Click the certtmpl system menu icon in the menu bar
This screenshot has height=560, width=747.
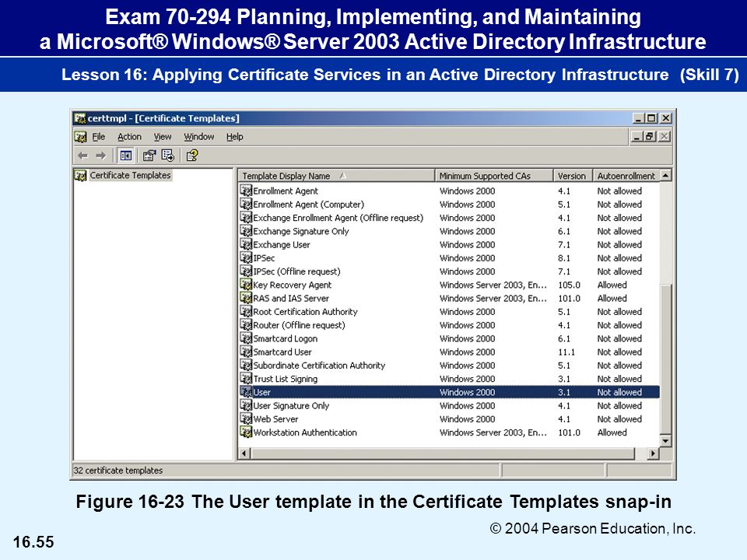[80, 137]
